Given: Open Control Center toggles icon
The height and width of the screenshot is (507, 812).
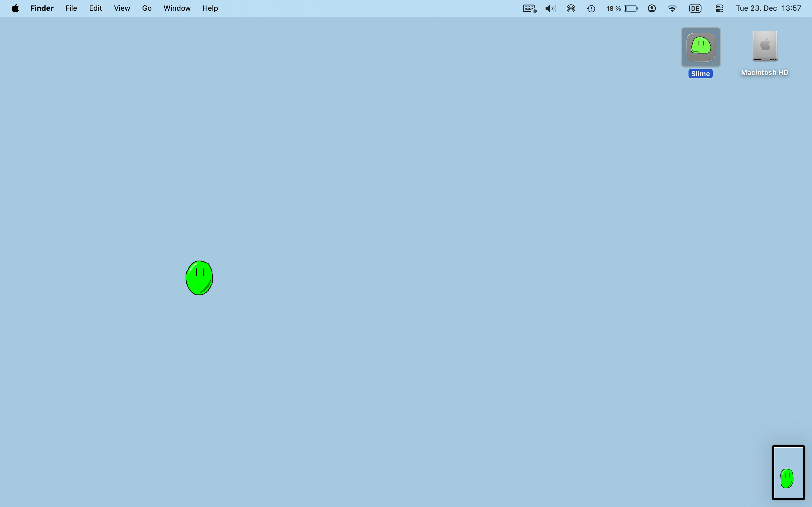Looking at the screenshot, I should coord(719,8).
